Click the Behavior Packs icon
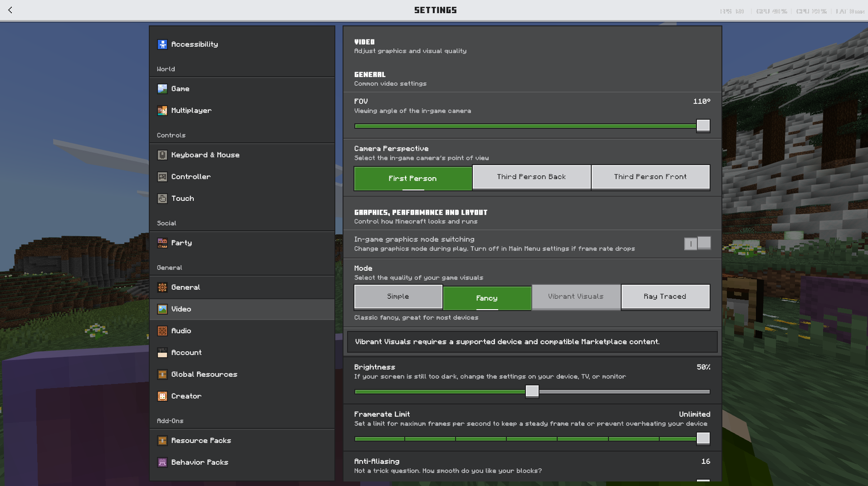 pos(162,462)
